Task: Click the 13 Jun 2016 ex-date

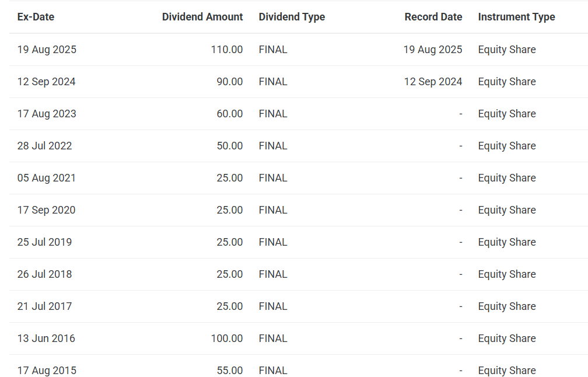Action: 46,338
